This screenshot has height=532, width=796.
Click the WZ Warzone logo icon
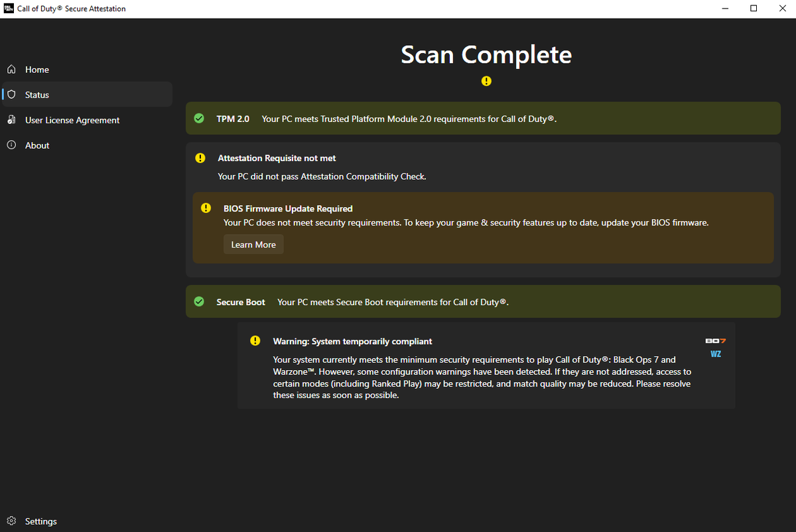click(716, 354)
